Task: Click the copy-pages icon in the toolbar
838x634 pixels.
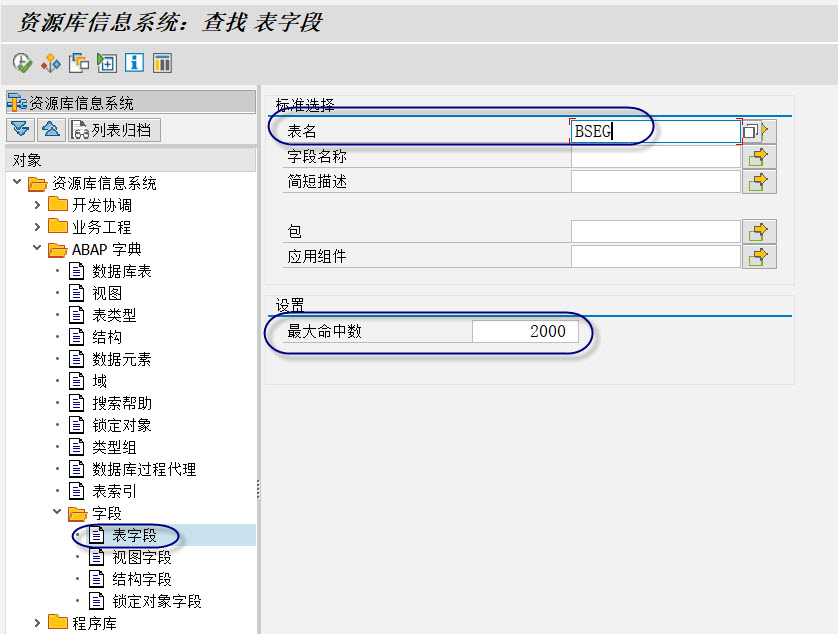Action: pyautogui.click(x=80, y=63)
